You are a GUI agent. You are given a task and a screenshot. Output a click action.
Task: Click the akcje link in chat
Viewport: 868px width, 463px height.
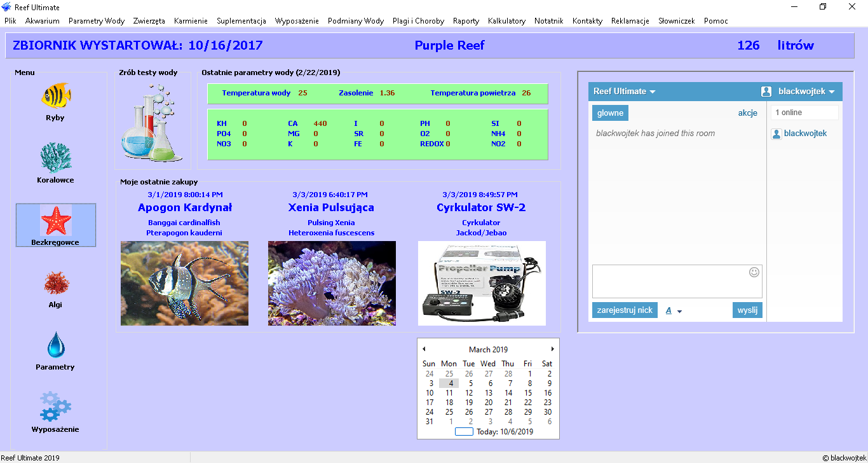coord(747,113)
